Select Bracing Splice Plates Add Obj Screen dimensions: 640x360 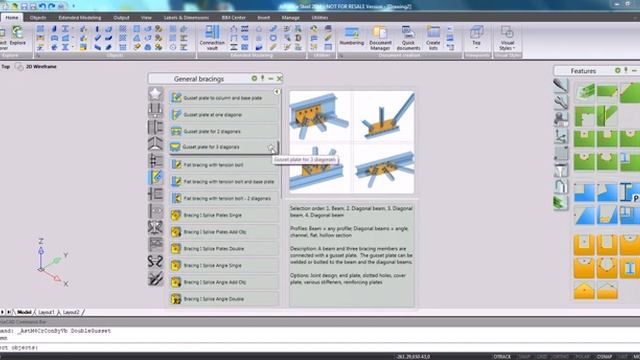224,232
